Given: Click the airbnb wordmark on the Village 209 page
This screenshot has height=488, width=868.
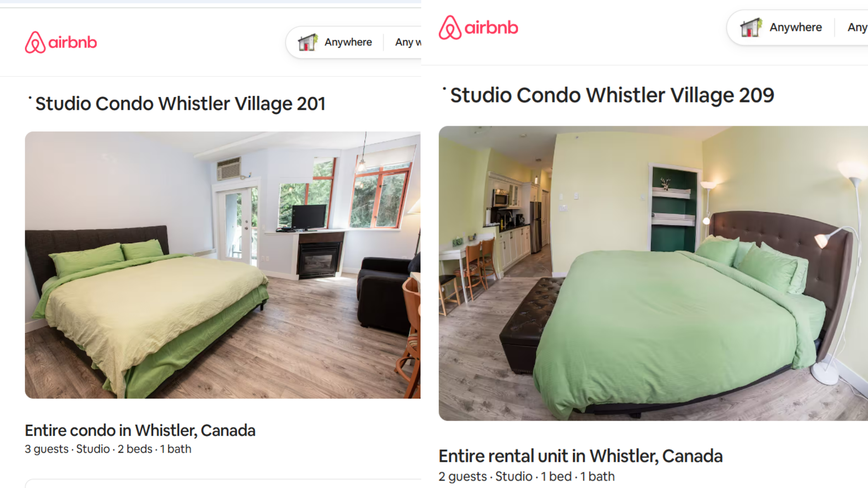Looking at the screenshot, I should [491, 27].
